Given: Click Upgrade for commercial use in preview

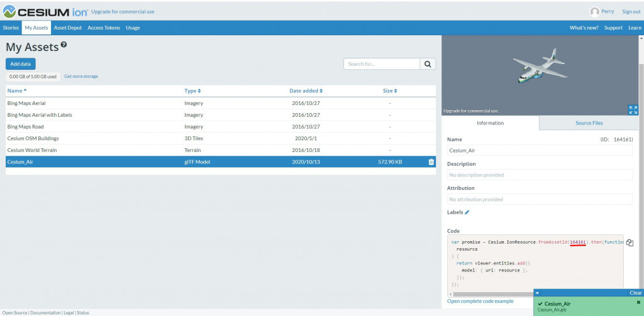Looking at the screenshot, I should click(471, 111).
